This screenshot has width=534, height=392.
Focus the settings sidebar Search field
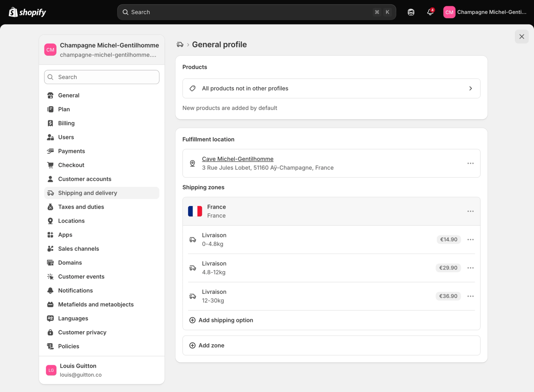point(102,77)
